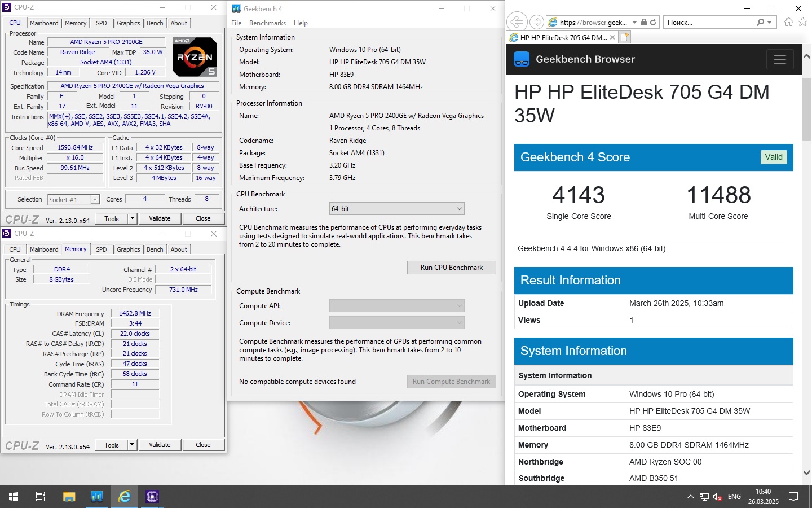Expand the Socket #1 selection dropdown
812x508 pixels.
point(95,200)
